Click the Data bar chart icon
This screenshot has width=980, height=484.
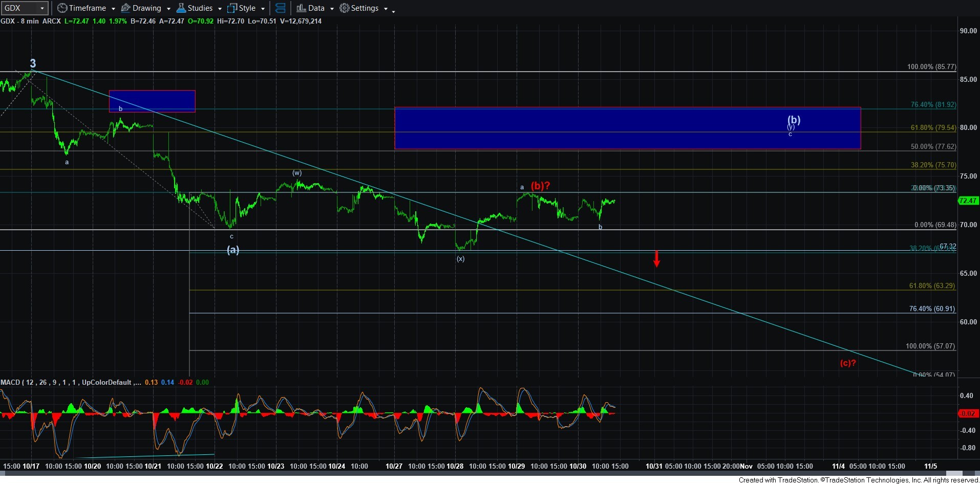[301, 8]
